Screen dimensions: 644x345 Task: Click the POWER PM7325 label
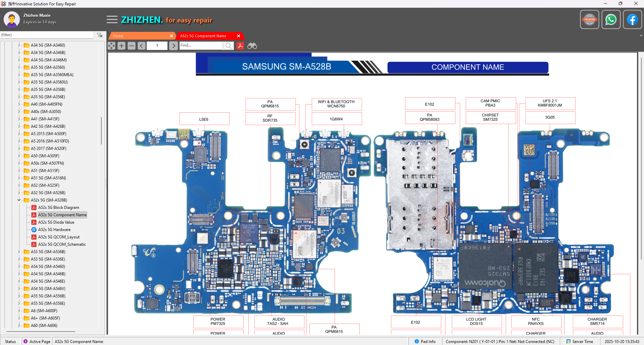click(x=218, y=322)
